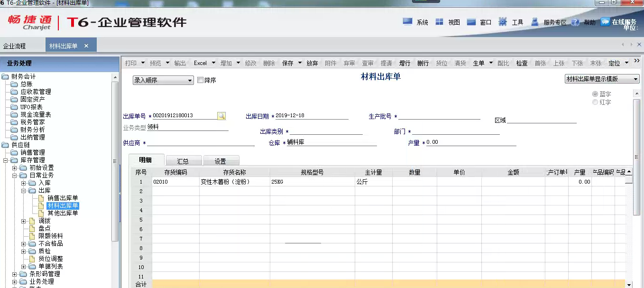
Task: Collapse the 出库 tree node
Action: point(24,191)
